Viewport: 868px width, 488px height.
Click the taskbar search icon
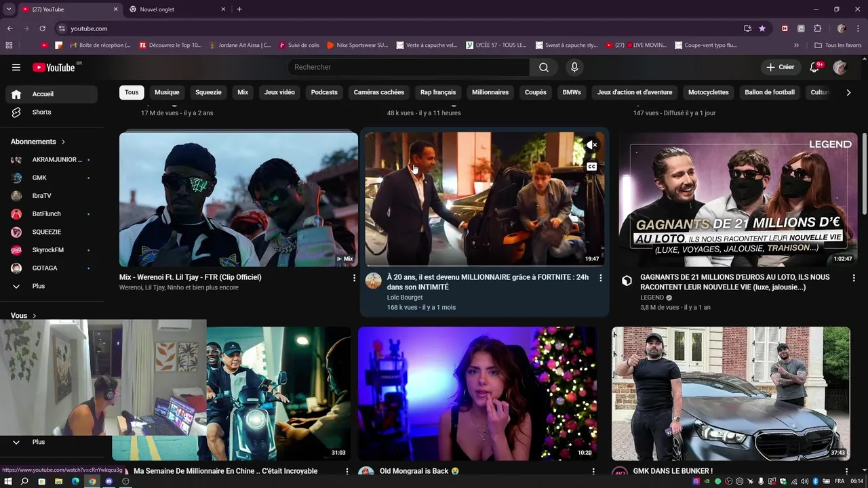pyautogui.click(x=24, y=481)
